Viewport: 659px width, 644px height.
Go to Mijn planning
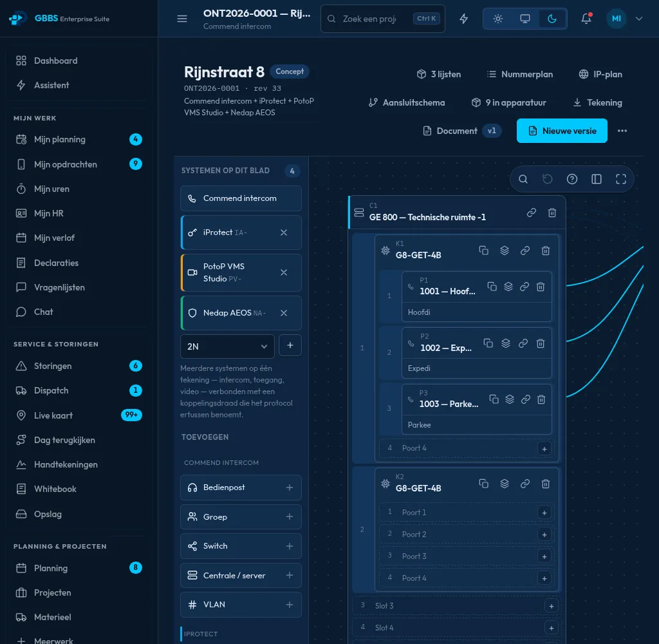point(79,139)
